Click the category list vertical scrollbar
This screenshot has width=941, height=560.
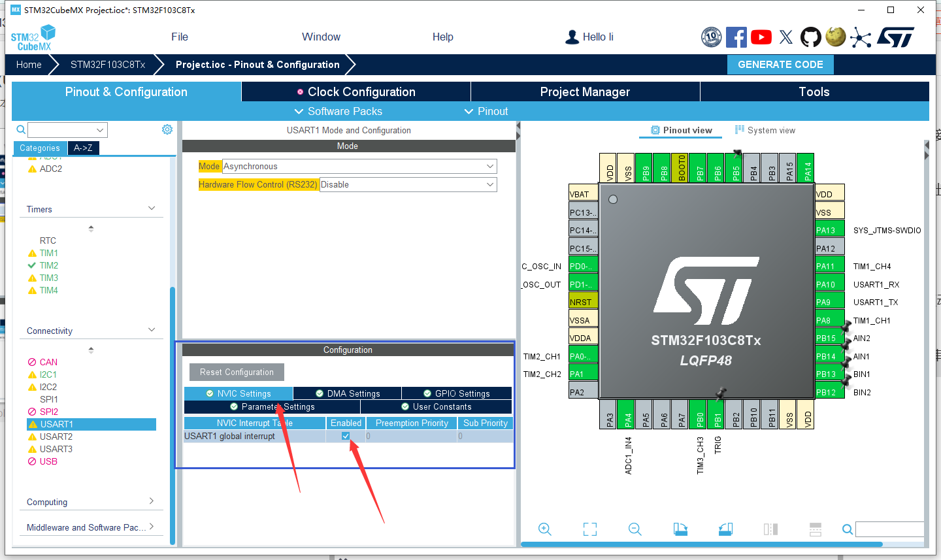173,415
